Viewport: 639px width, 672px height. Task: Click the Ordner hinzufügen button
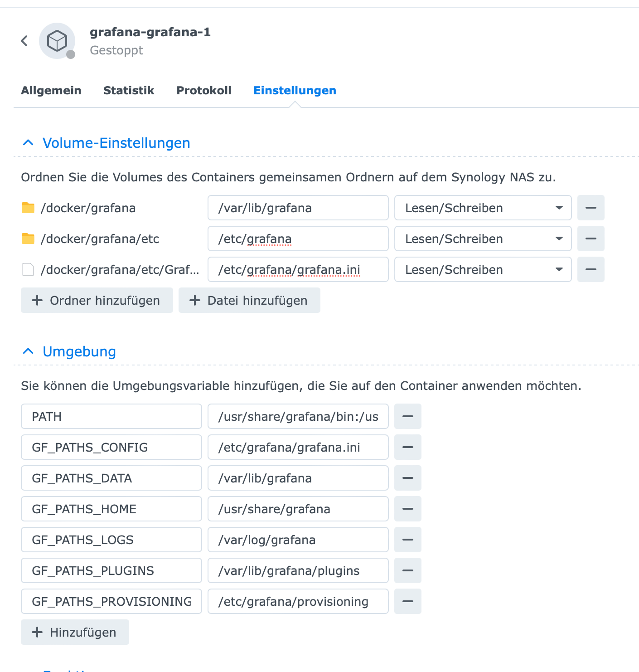pyautogui.click(x=97, y=300)
